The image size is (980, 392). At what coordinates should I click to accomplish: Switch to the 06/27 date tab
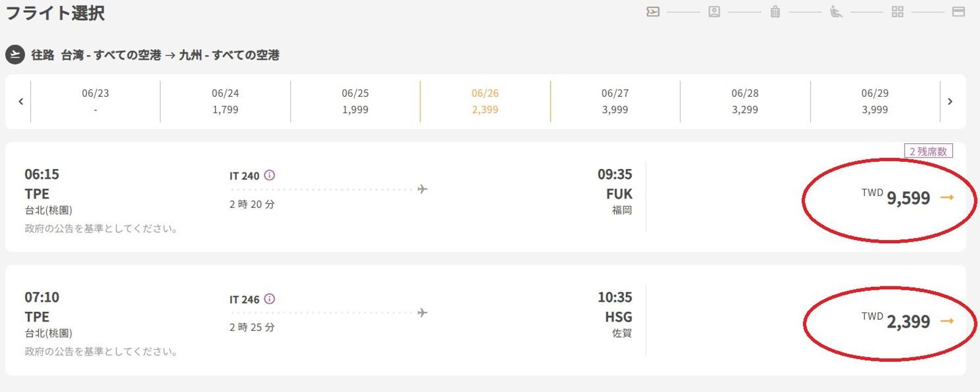[x=615, y=102]
